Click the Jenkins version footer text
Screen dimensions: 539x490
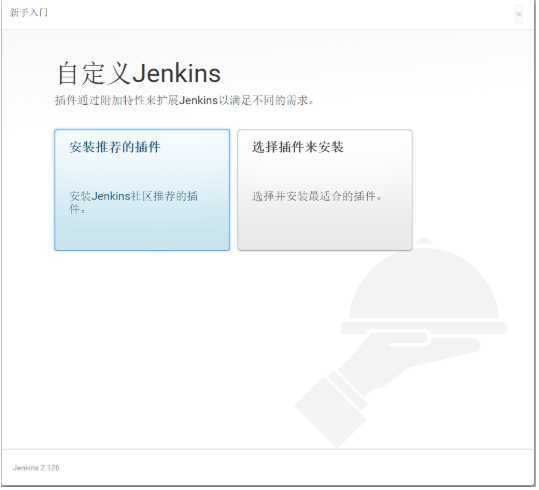(x=36, y=469)
